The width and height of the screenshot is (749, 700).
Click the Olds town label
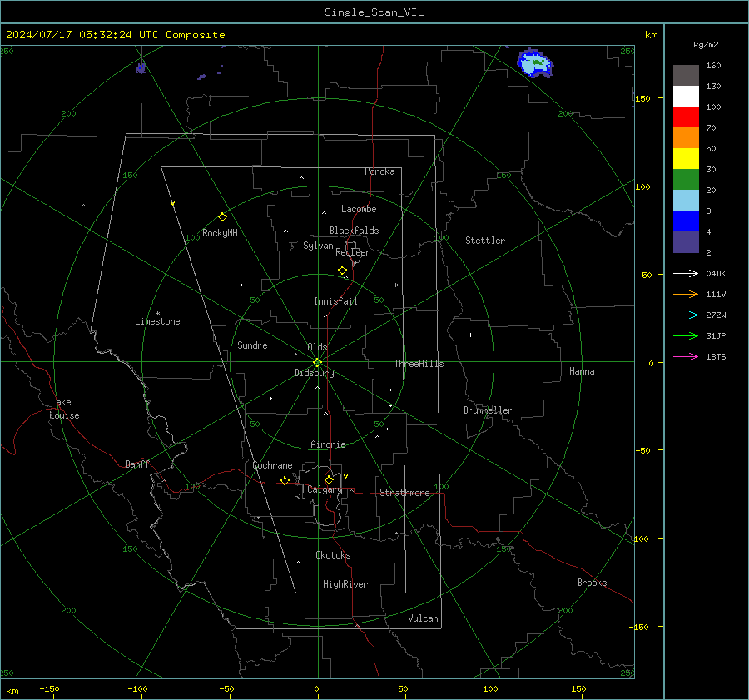(x=317, y=347)
